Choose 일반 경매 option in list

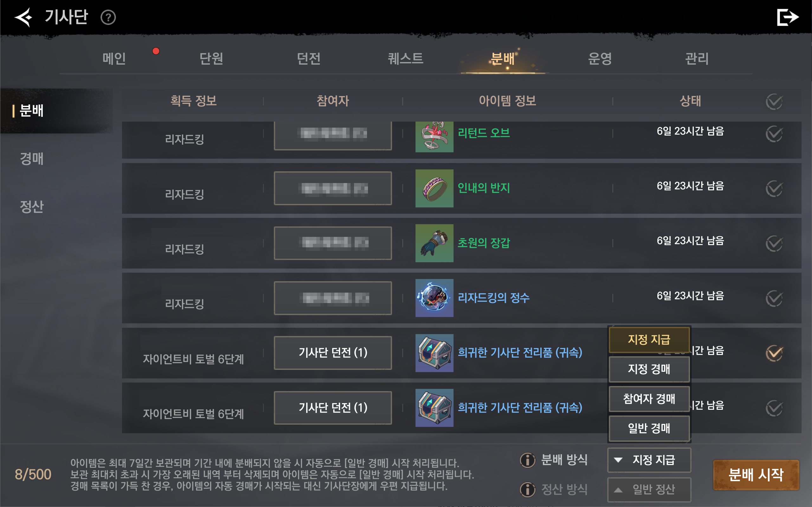point(649,428)
